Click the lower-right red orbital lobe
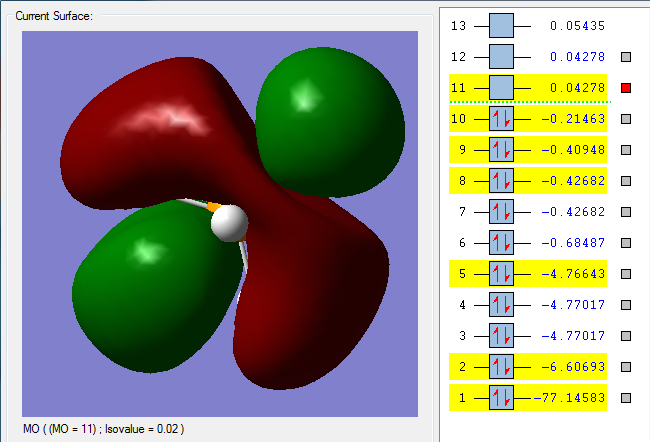650x442 pixels. [x=311, y=290]
